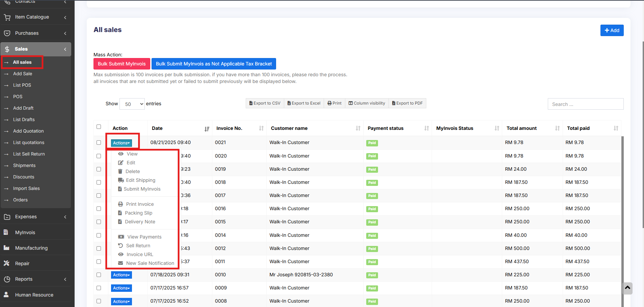
Task: Click the Repair wrench icon in sidebar
Action: pos(6,263)
